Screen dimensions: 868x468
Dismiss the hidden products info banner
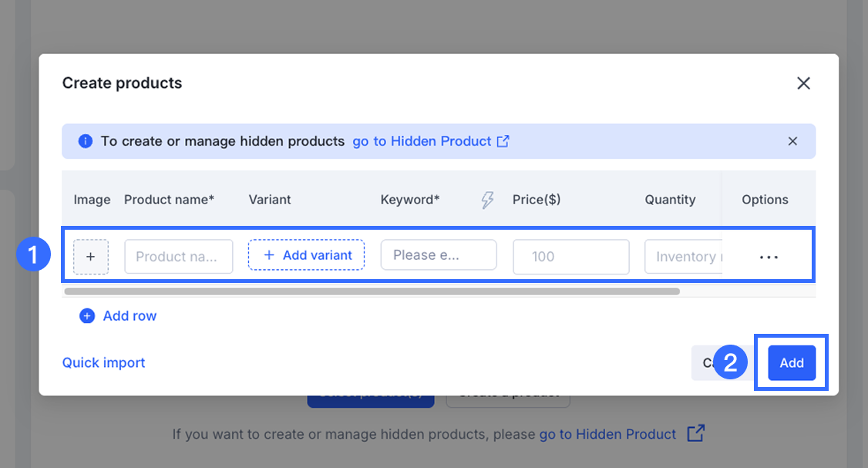pos(792,141)
